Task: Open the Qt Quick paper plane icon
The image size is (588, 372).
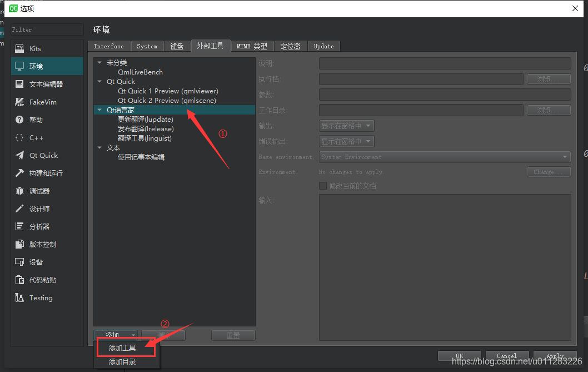Action: coord(19,155)
